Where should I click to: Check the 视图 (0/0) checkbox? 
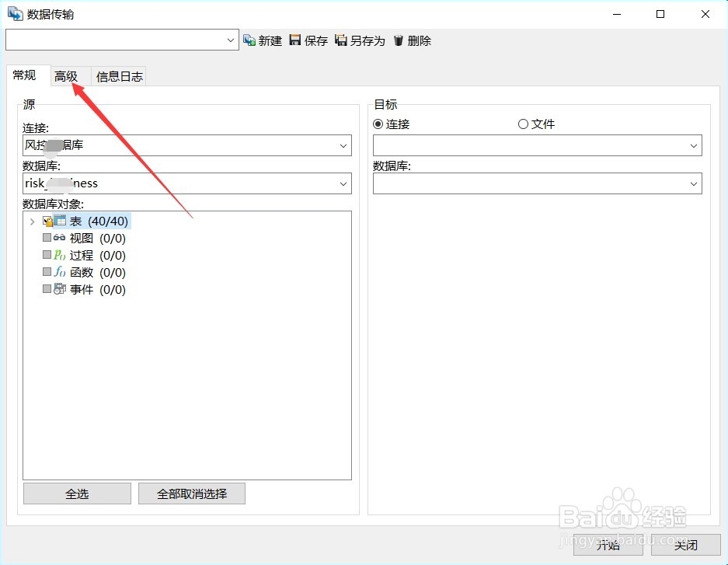pyautogui.click(x=46, y=238)
